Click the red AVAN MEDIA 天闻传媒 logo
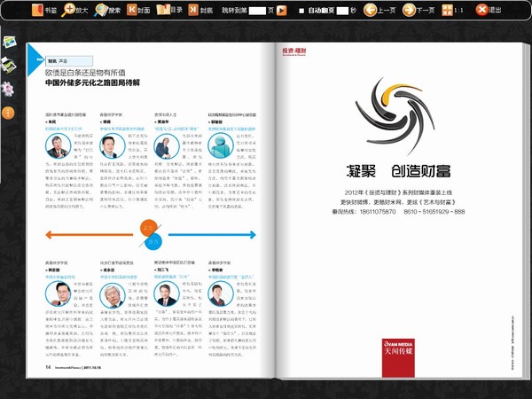The width and height of the screenshot is (532, 399). 398,358
